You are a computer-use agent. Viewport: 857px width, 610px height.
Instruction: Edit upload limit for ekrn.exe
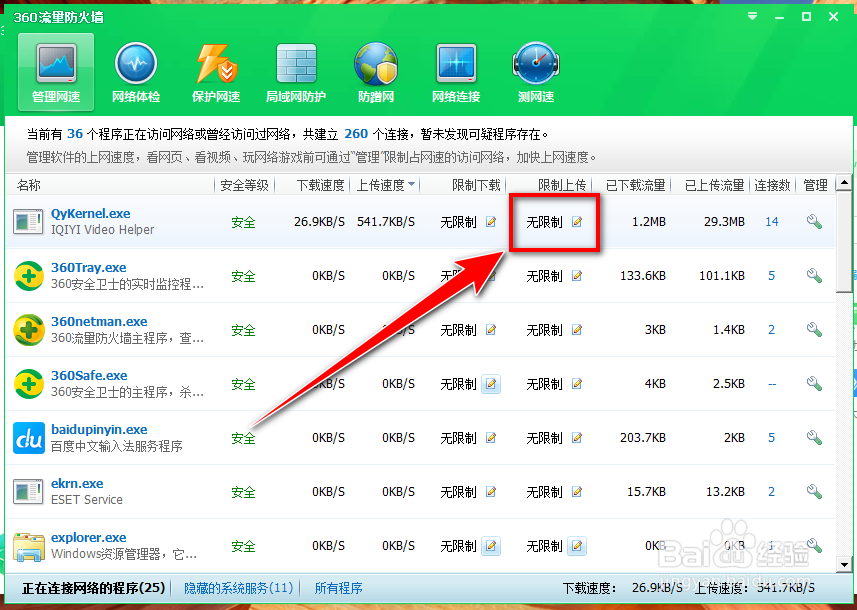point(577,492)
